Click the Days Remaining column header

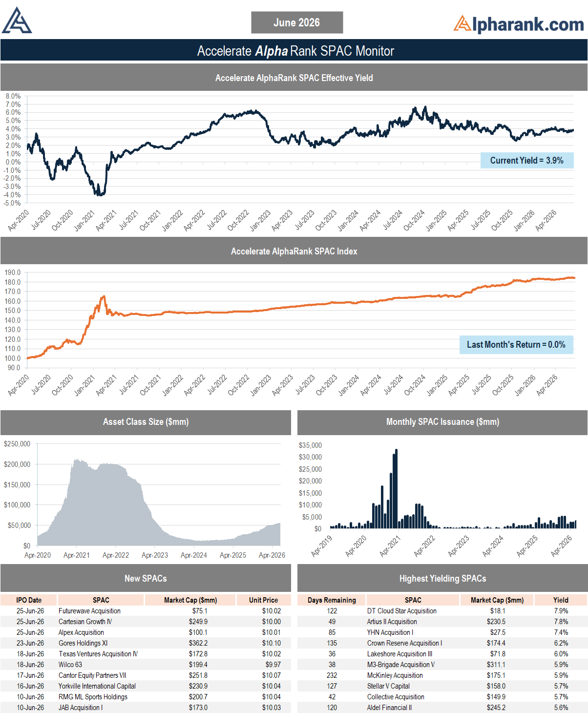pyautogui.click(x=332, y=600)
